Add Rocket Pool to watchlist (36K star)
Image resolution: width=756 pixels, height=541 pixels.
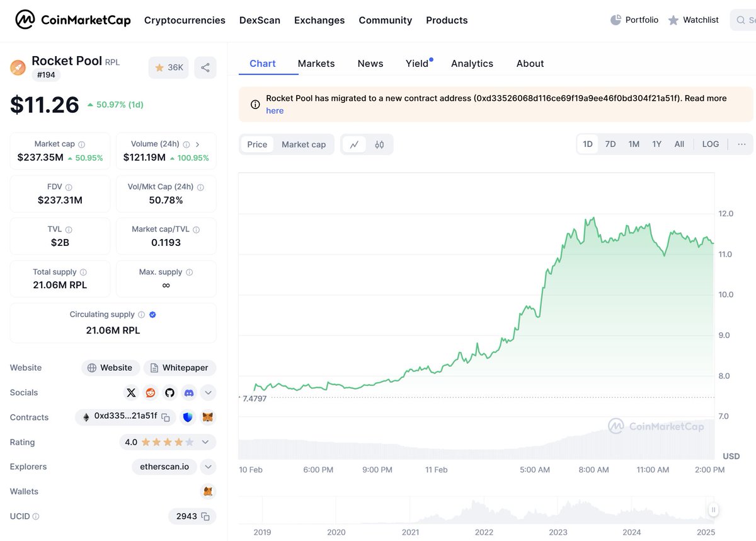pyautogui.click(x=169, y=67)
